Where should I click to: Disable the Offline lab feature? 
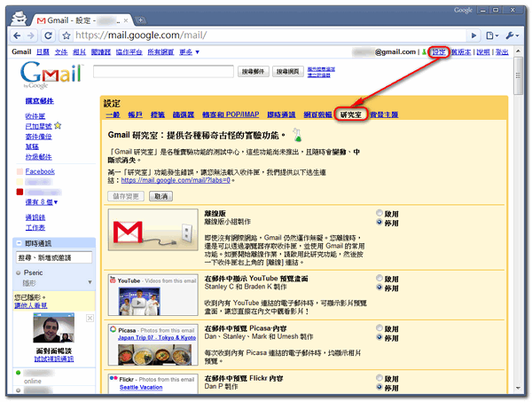point(379,223)
